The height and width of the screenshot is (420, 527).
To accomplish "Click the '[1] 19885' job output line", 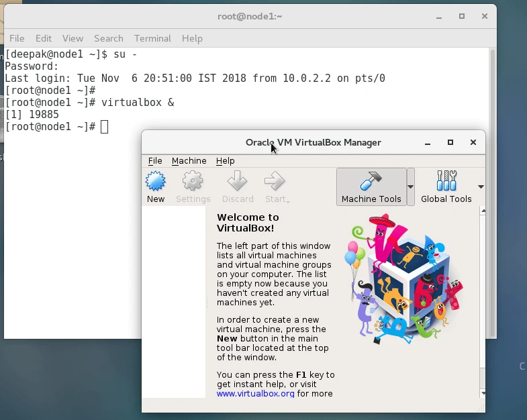I will click(32, 115).
